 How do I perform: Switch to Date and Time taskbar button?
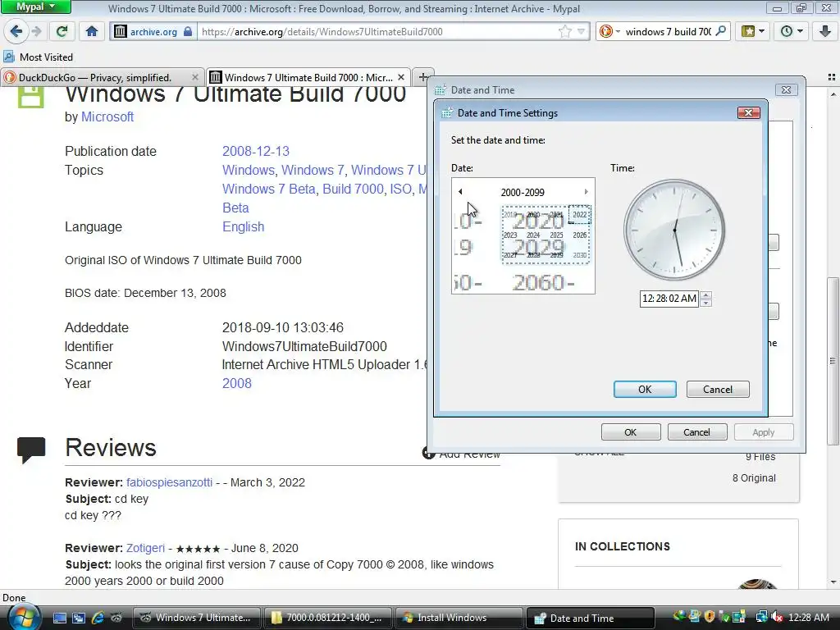click(x=591, y=618)
